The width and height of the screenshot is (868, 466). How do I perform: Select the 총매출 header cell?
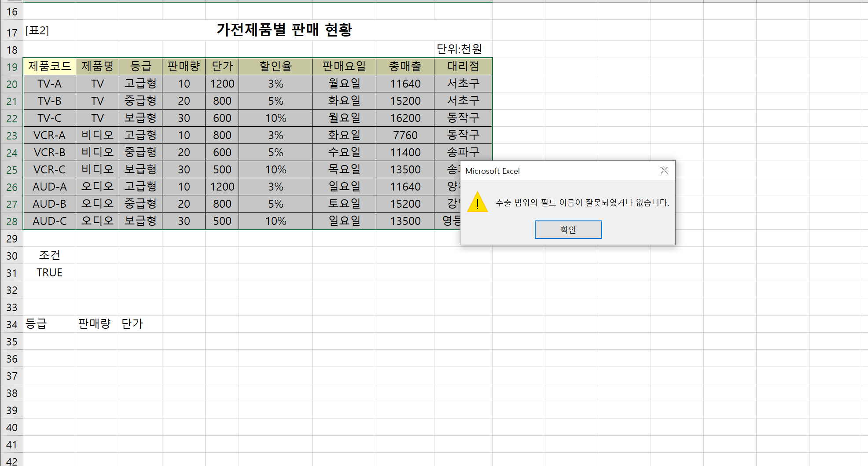(x=405, y=66)
